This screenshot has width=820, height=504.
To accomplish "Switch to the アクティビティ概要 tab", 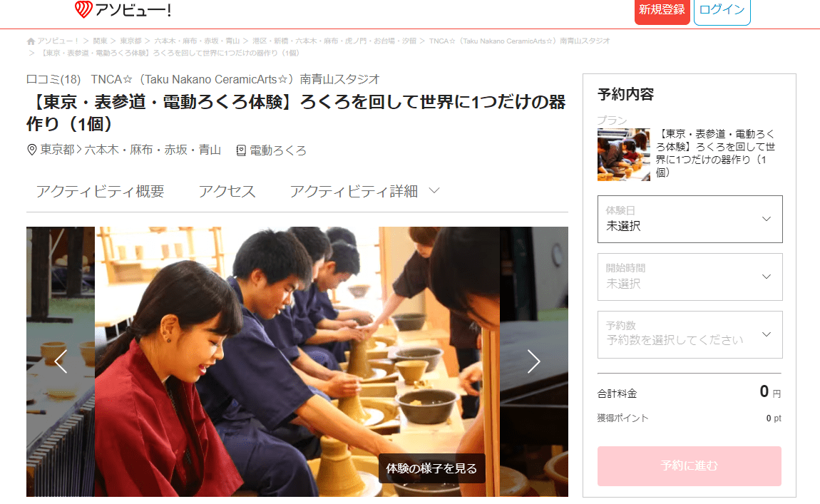I will click(x=101, y=191).
